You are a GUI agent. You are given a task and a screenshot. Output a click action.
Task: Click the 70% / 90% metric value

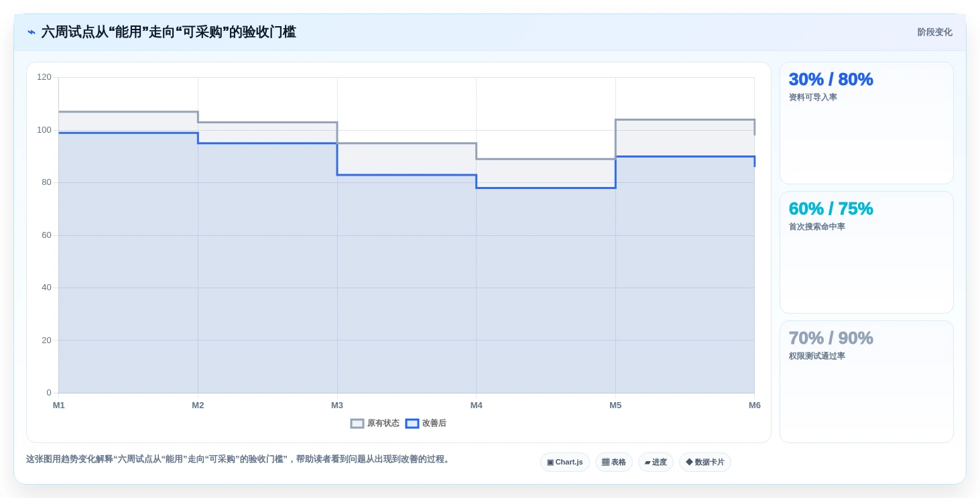(831, 338)
